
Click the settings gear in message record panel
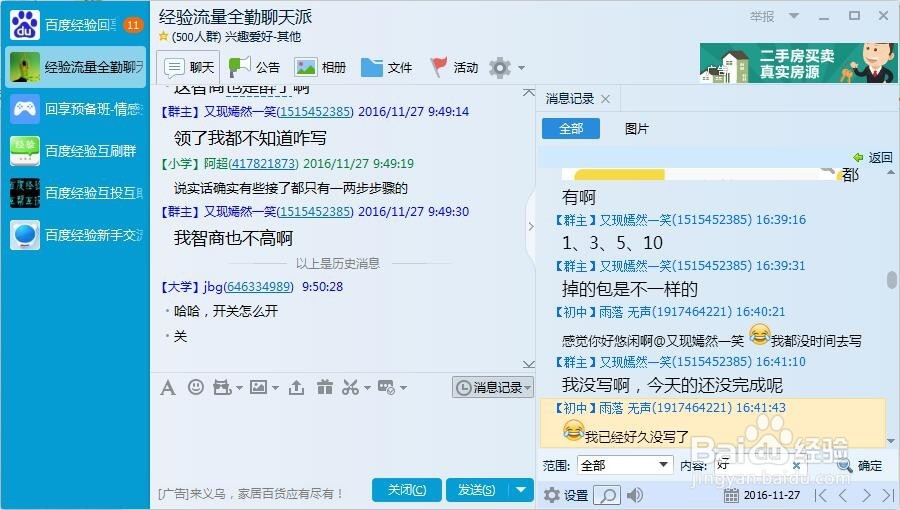(x=552, y=495)
